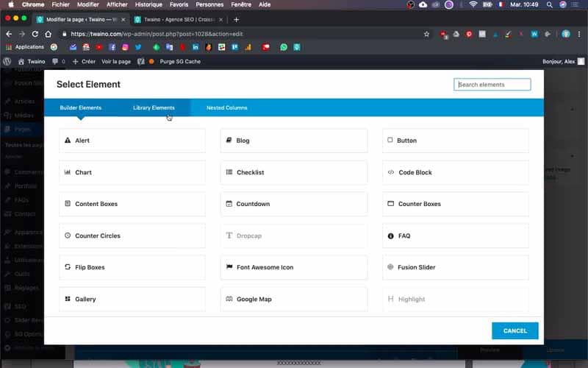Screen dimensions: 588x368
Task: Click the Checklist element icon
Action: [229, 172]
